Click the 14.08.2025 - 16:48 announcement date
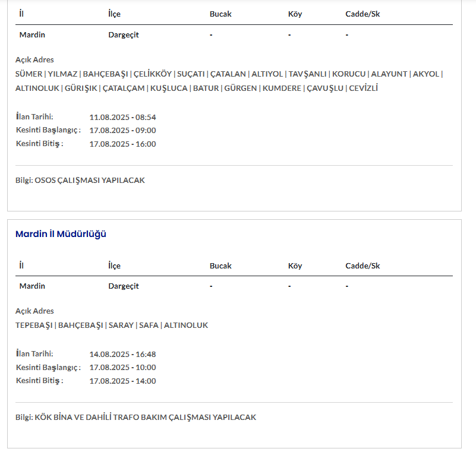The width and height of the screenshot is (476, 455). point(122,354)
